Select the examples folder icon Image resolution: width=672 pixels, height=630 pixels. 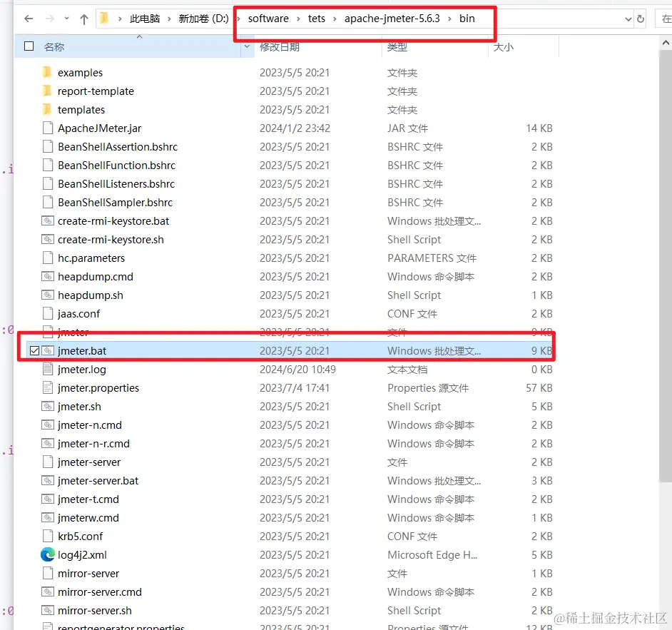click(x=48, y=73)
